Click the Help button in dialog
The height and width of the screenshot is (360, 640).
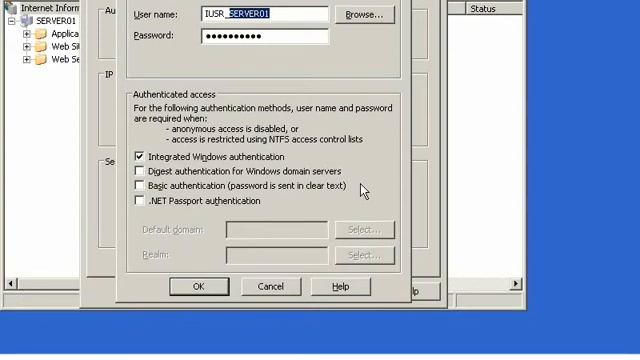pyautogui.click(x=340, y=287)
